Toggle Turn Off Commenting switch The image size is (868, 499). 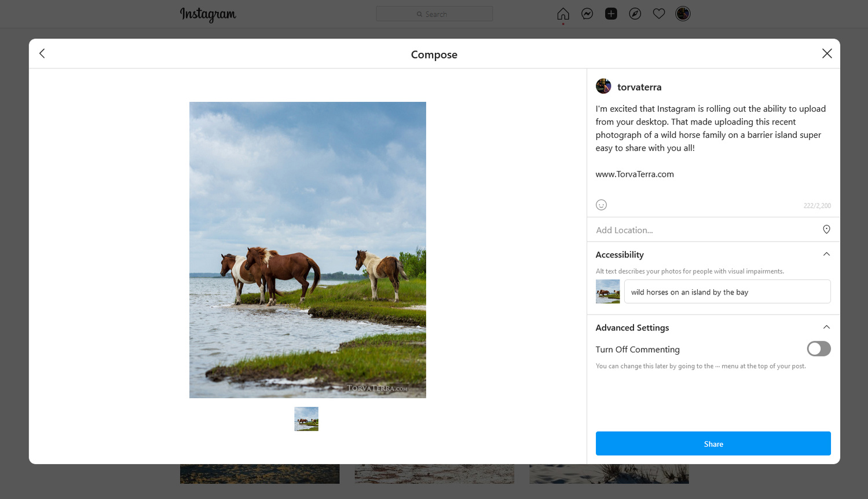pos(819,348)
